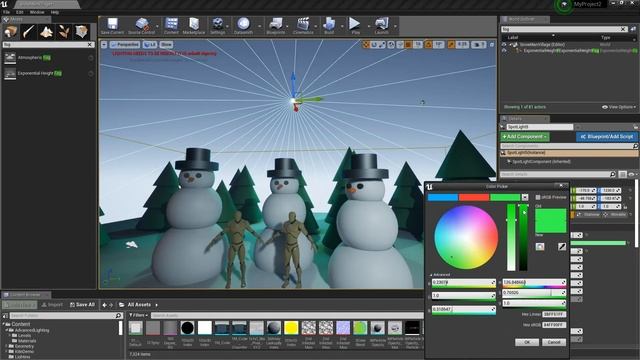640x360 pixels.
Task: Maximize viewport using the corner icon
Action: coord(492,44)
